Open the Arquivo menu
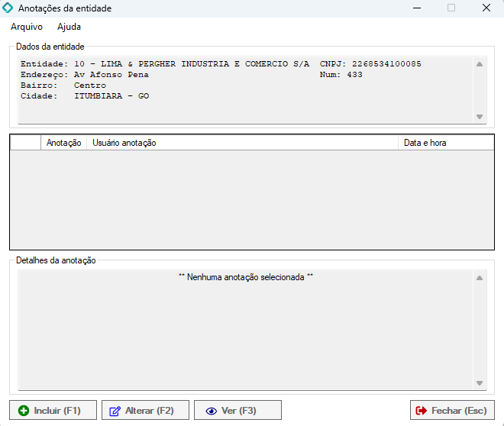The height and width of the screenshot is (426, 504). coord(27,27)
